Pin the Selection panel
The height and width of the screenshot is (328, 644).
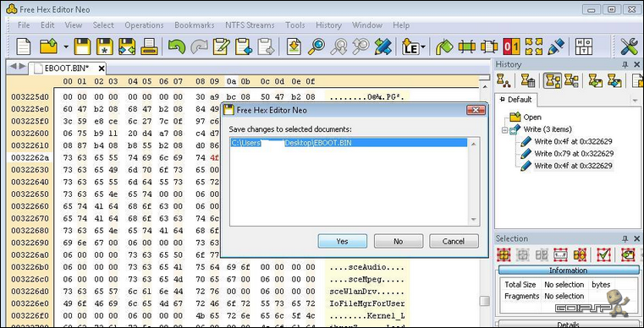625,238
